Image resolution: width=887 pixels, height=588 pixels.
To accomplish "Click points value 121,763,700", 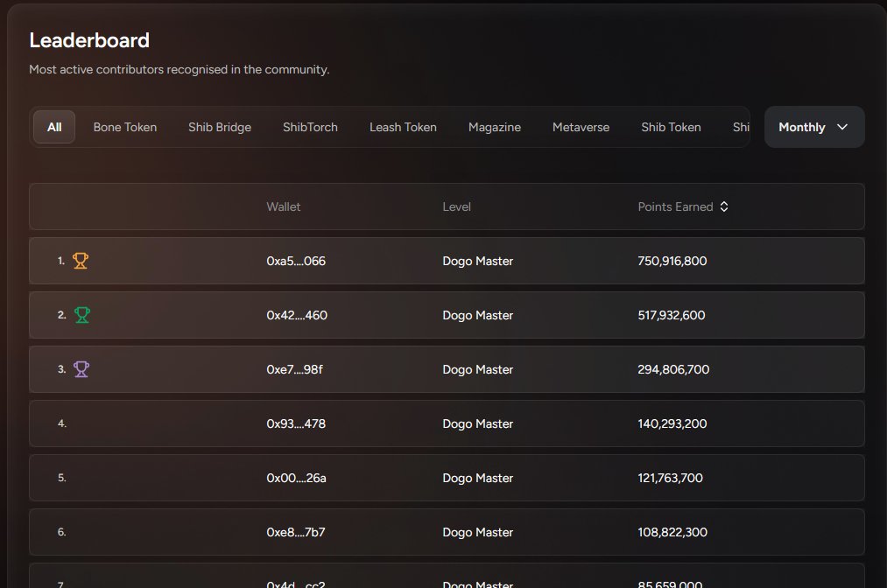I will click(x=671, y=479).
